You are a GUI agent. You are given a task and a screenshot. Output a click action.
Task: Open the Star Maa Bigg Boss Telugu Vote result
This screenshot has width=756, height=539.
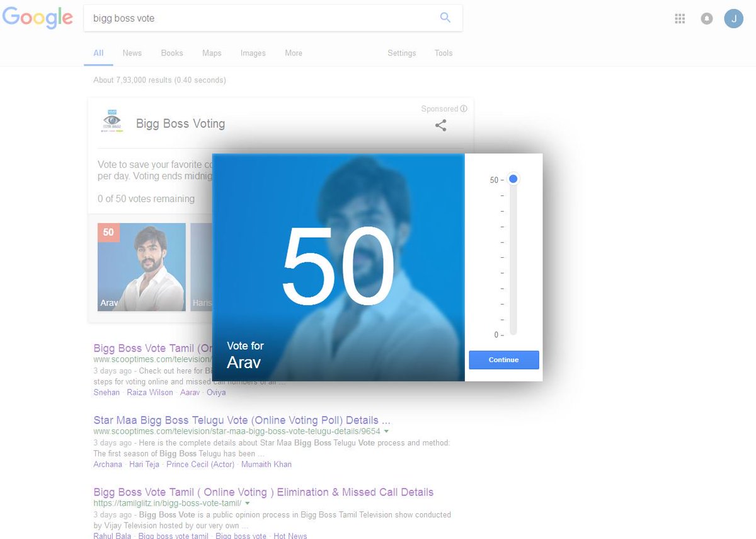(x=242, y=420)
